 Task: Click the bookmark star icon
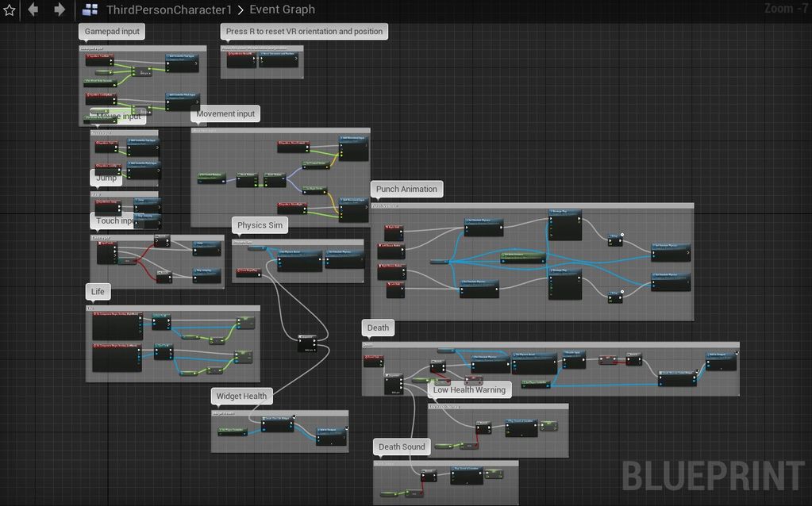pyautogui.click(x=10, y=10)
